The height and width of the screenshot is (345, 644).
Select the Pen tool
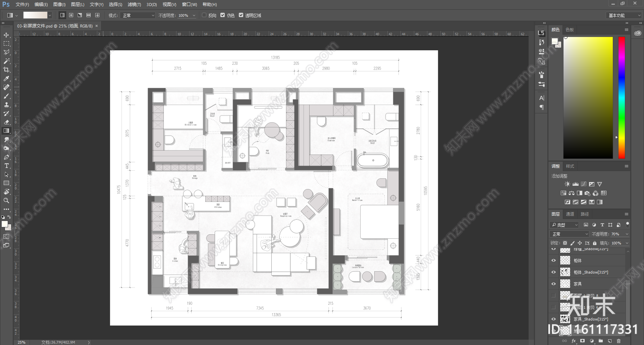click(x=6, y=157)
